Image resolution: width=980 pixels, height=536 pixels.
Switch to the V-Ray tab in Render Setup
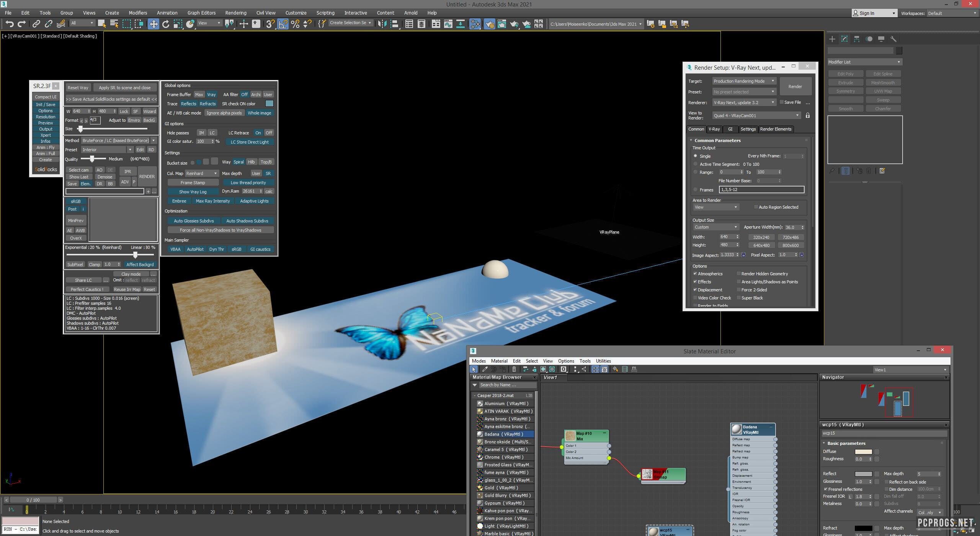point(714,129)
